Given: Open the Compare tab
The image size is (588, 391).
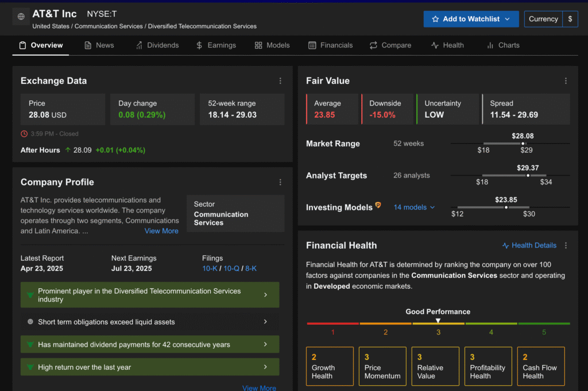Looking at the screenshot, I should pos(390,45).
